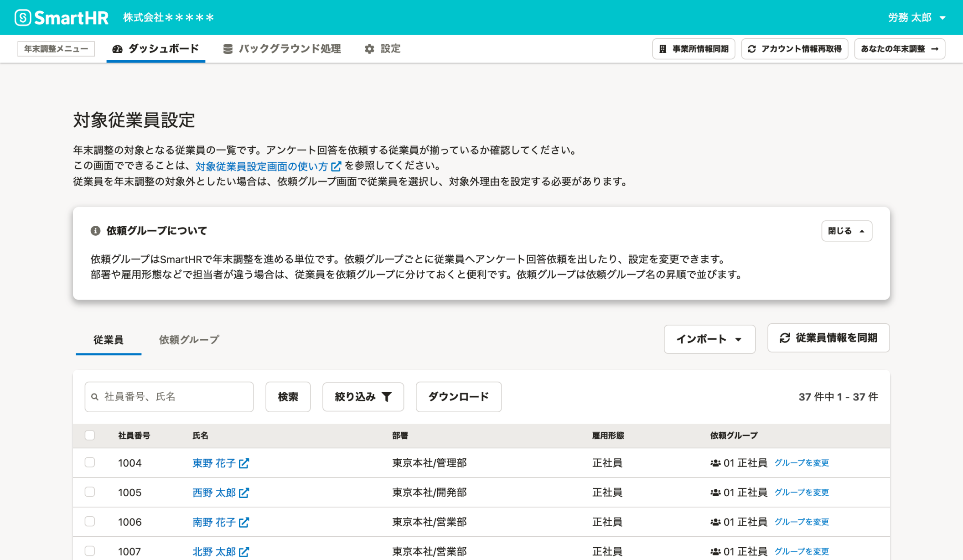Click the group icon in row 1006
This screenshot has width=963, height=560.
click(x=715, y=522)
